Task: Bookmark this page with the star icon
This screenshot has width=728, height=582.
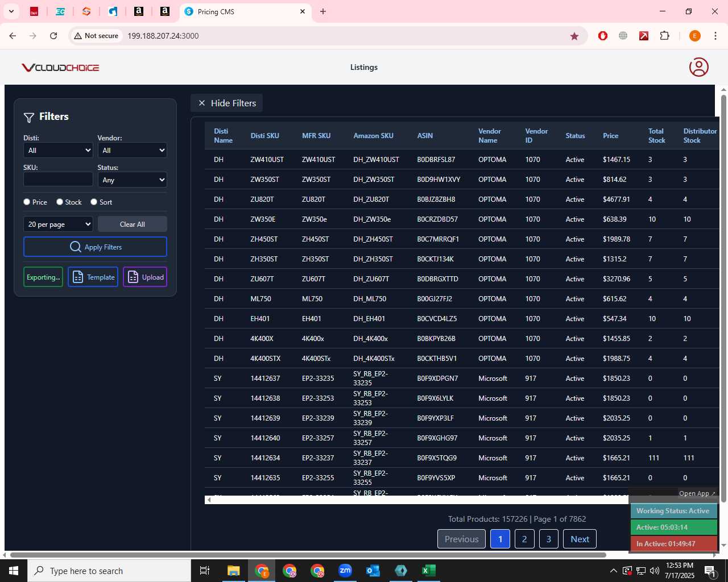Action: (574, 36)
